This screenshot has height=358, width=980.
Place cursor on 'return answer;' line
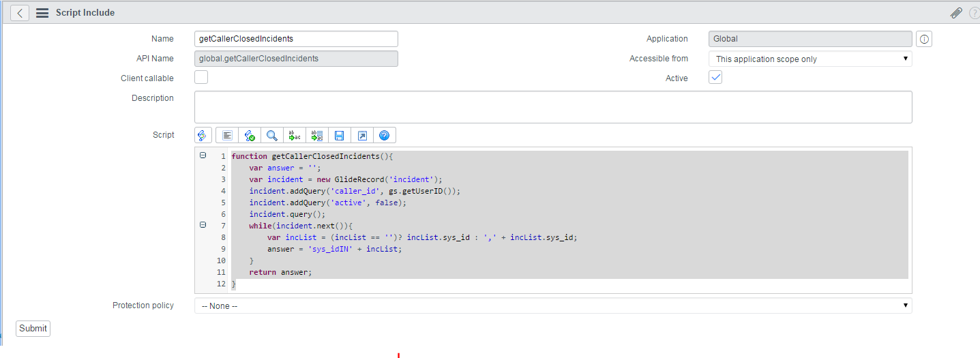tap(280, 272)
